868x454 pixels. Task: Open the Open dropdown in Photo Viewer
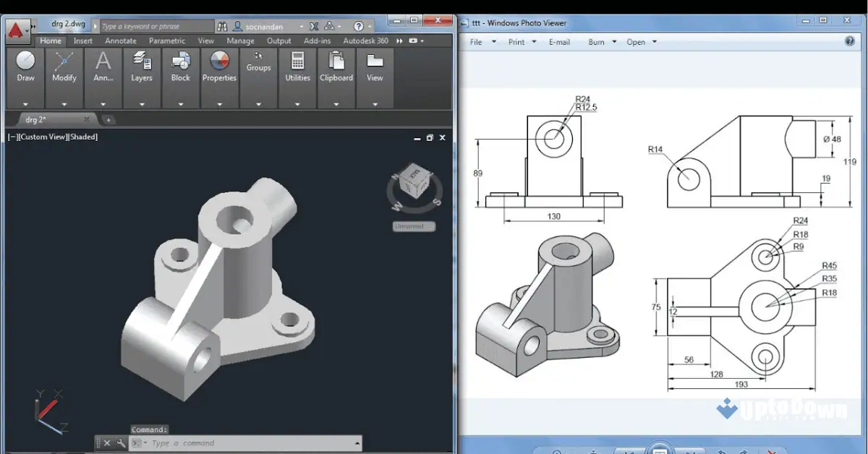(637, 41)
